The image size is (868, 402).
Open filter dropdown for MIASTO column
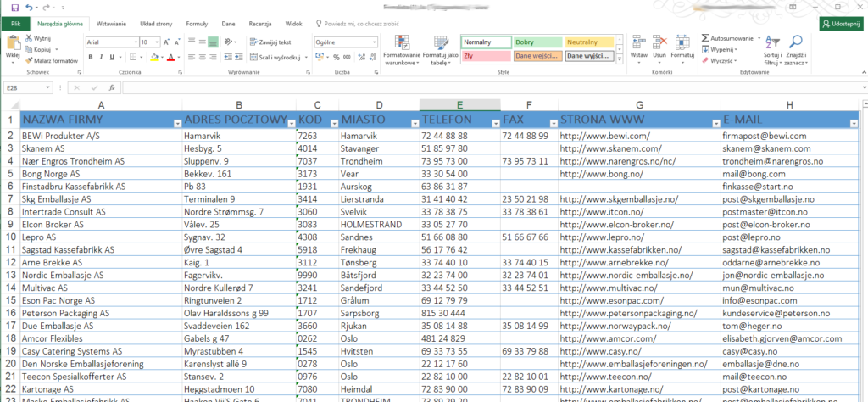click(x=415, y=124)
